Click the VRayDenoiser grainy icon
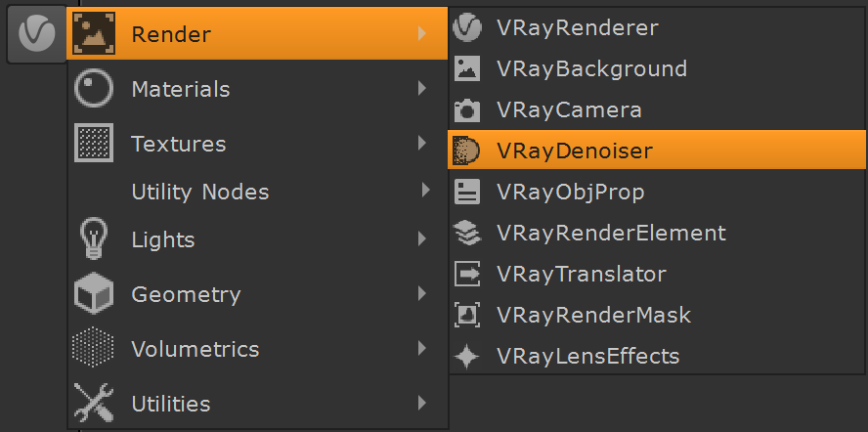This screenshot has height=432, width=868. tap(466, 151)
